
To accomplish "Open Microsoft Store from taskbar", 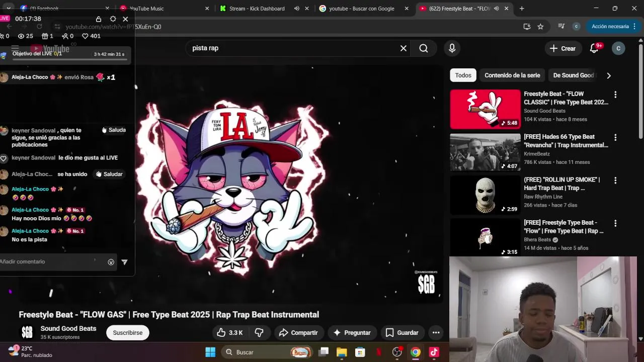I will 360,352.
